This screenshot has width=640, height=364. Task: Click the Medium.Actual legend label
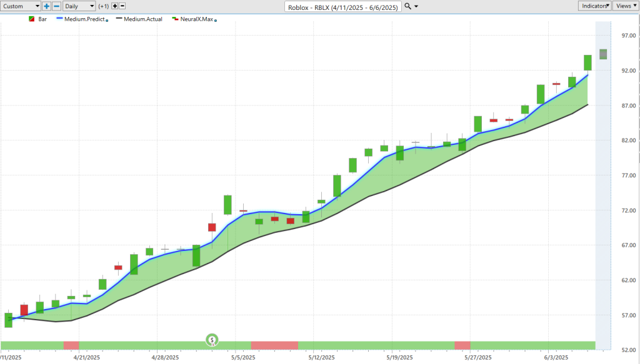pos(143,19)
